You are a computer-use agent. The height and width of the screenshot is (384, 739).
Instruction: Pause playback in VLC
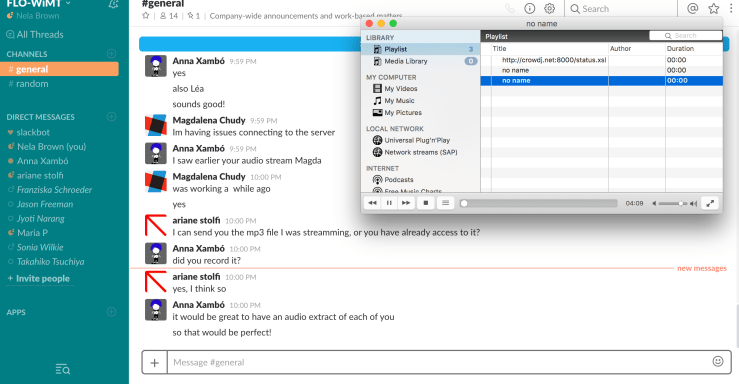[x=389, y=203]
